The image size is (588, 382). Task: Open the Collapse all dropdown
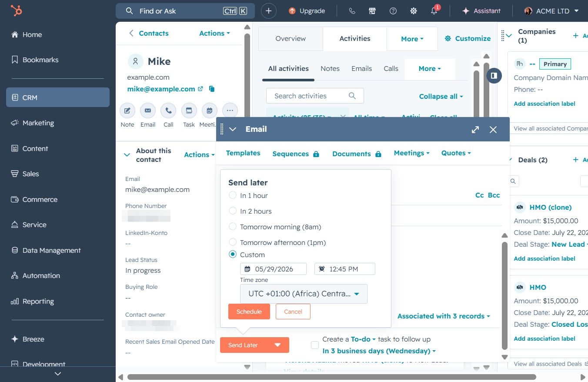pyautogui.click(x=441, y=96)
